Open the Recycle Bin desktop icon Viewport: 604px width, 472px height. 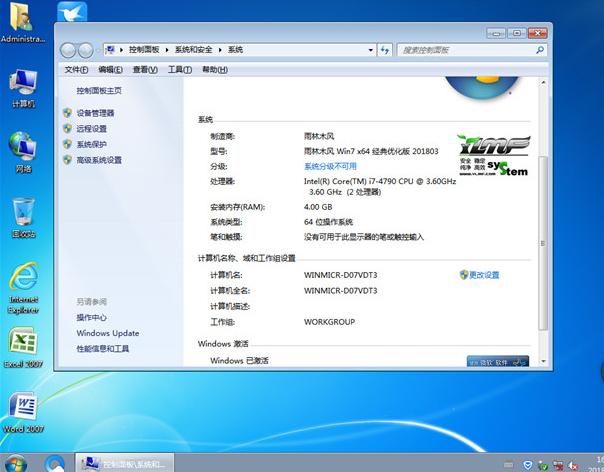pyautogui.click(x=23, y=214)
